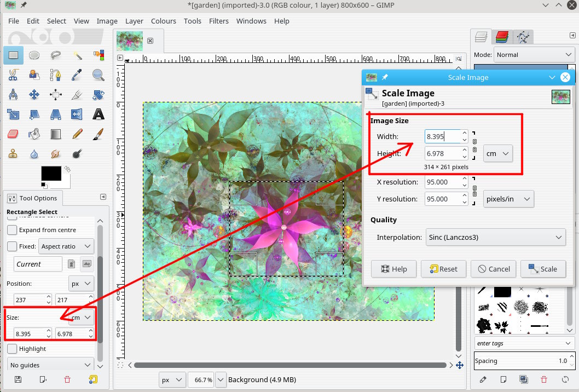The height and width of the screenshot is (392, 579).
Task: Open Image Size unit cm dropdown
Action: pyautogui.click(x=498, y=154)
